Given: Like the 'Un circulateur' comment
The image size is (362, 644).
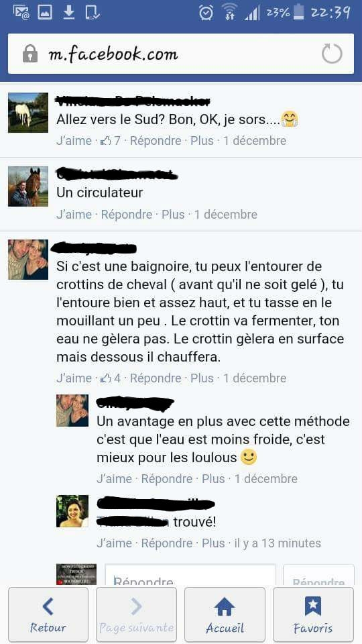Looking at the screenshot, I should [x=74, y=215].
